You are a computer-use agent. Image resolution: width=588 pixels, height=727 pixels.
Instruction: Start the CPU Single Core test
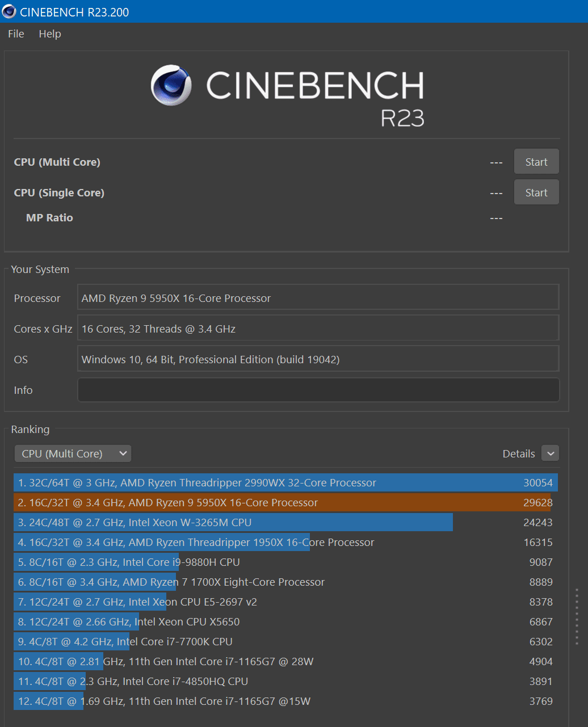[536, 192]
